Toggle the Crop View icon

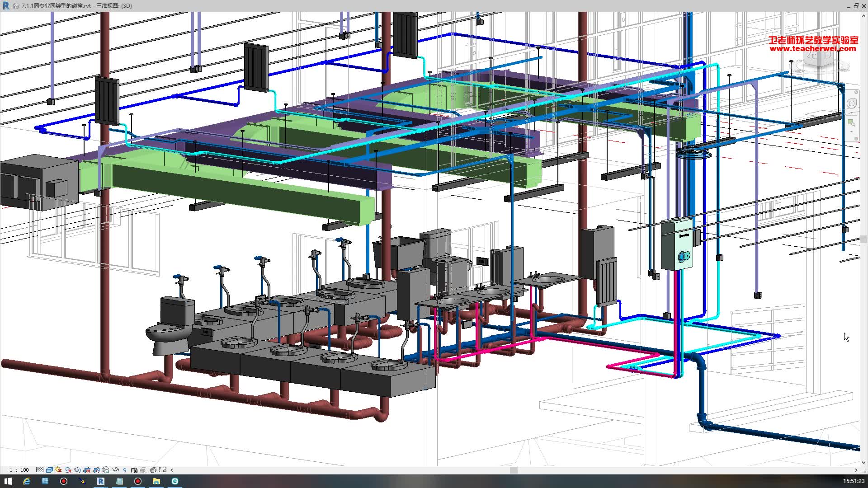coord(87,470)
